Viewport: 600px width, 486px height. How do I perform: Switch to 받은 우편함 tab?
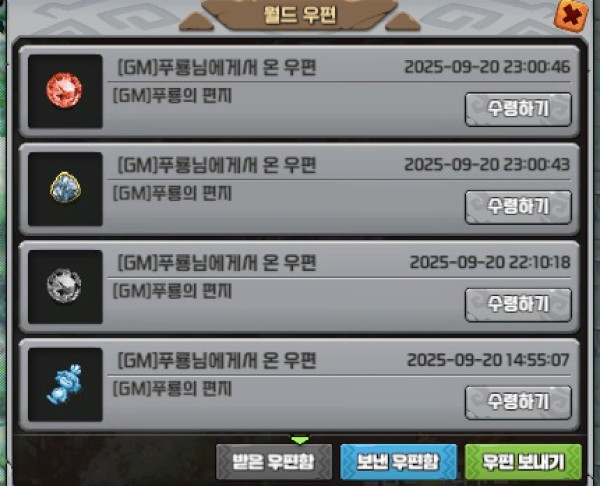tap(274, 462)
